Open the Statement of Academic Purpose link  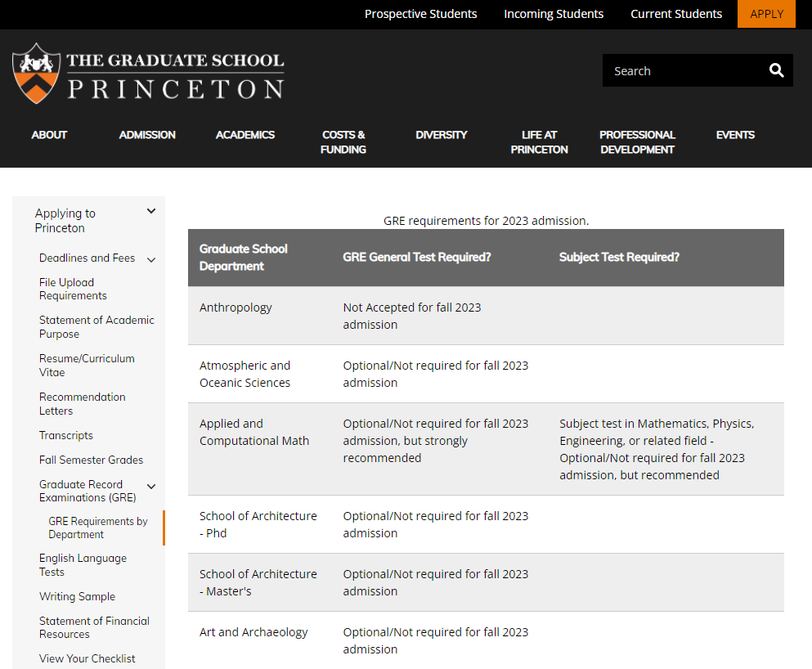tap(96, 326)
